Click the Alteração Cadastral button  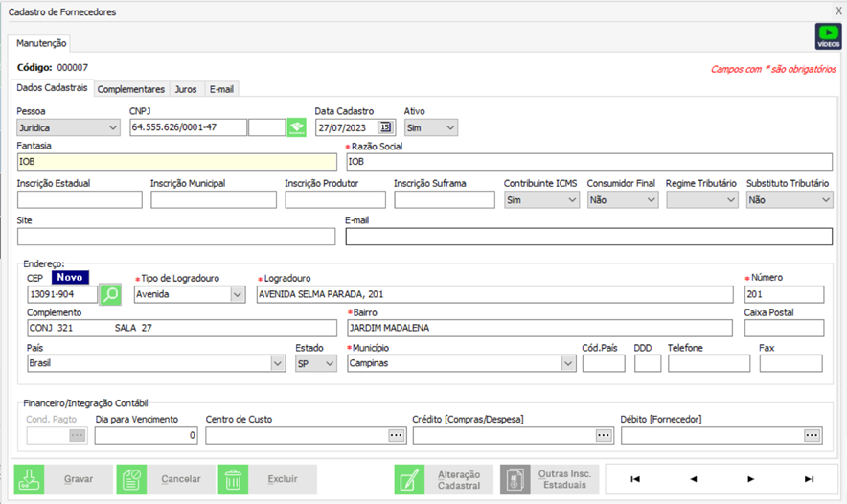[444, 479]
